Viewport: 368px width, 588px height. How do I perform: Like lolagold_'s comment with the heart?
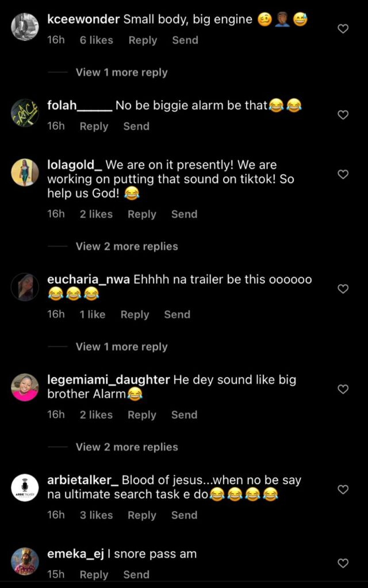(343, 174)
